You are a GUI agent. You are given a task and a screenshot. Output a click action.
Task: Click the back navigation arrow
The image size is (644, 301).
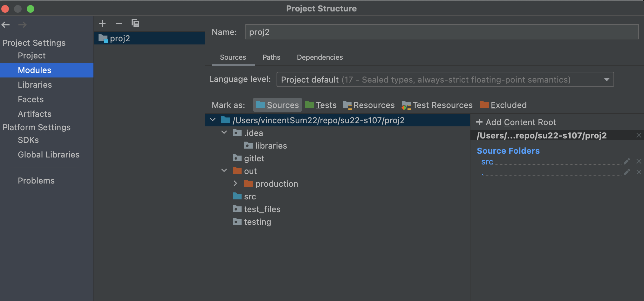click(x=6, y=25)
